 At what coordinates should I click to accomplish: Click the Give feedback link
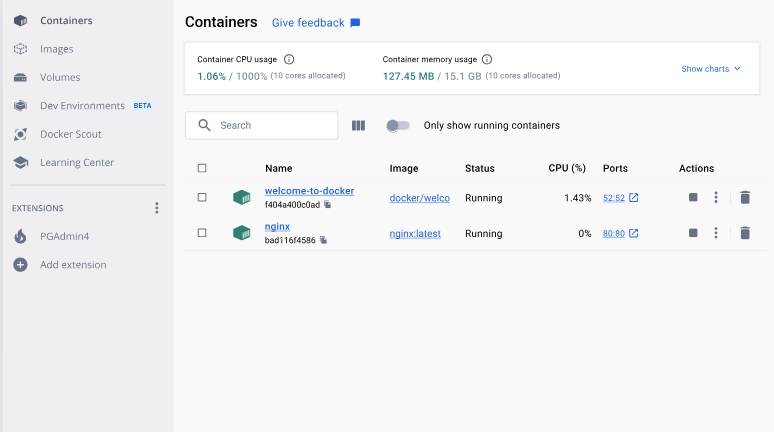pyautogui.click(x=308, y=23)
